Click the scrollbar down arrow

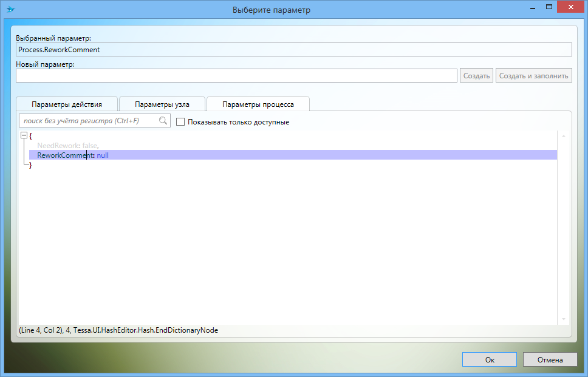point(563,319)
